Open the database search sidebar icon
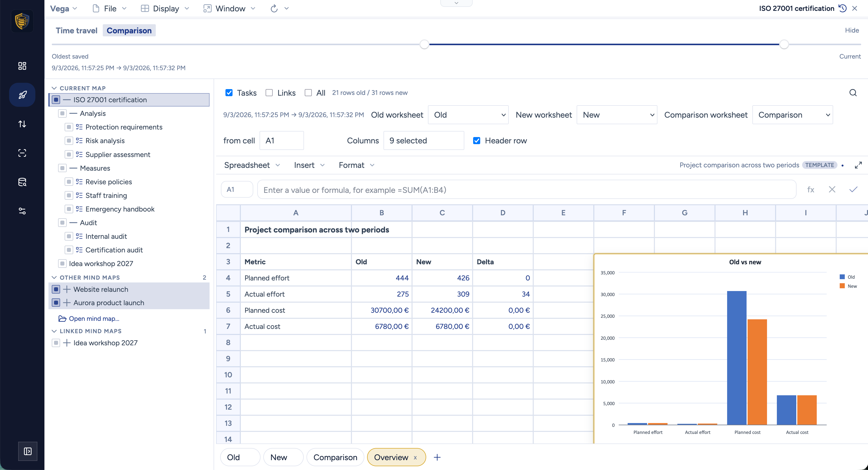 [22, 182]
